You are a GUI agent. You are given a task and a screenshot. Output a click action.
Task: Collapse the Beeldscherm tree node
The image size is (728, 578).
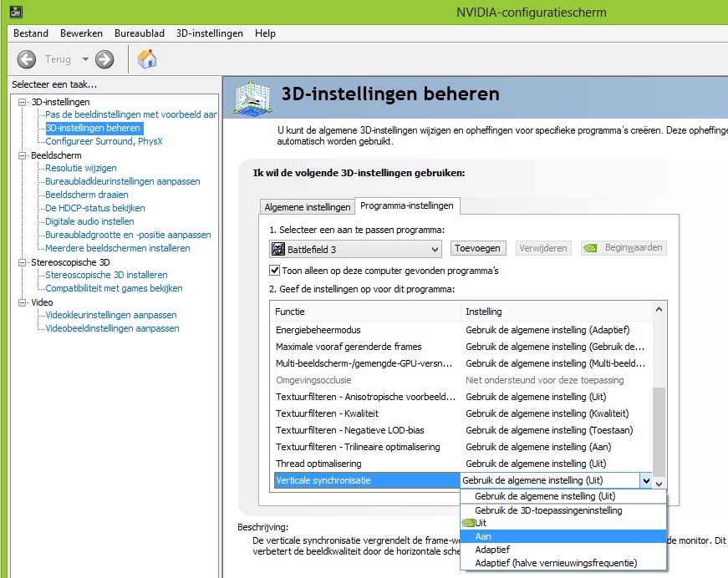click(22, 155)
